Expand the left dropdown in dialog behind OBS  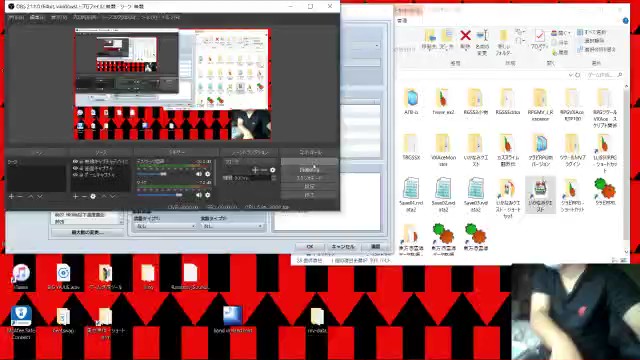point(164,226)
